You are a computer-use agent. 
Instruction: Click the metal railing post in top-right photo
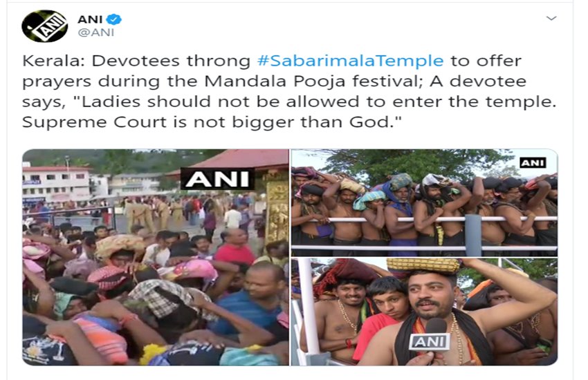pyautogui.click(x=473, y=235)
